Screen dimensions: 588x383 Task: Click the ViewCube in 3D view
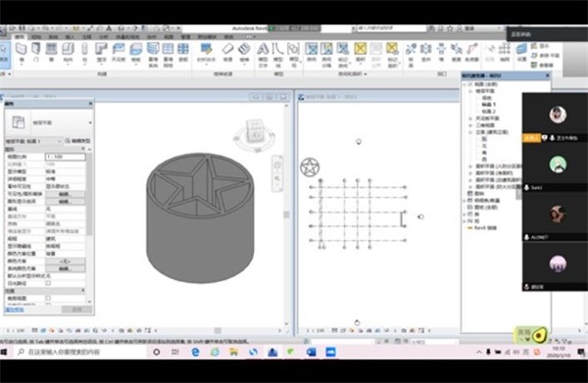coord(255,135)
